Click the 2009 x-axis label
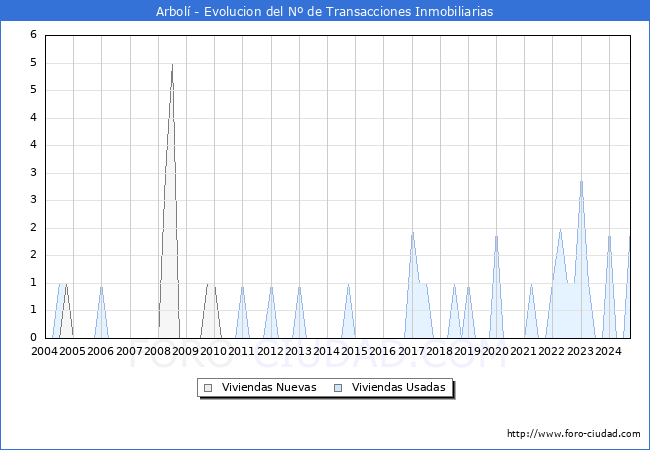 click(x=185, y=351)
